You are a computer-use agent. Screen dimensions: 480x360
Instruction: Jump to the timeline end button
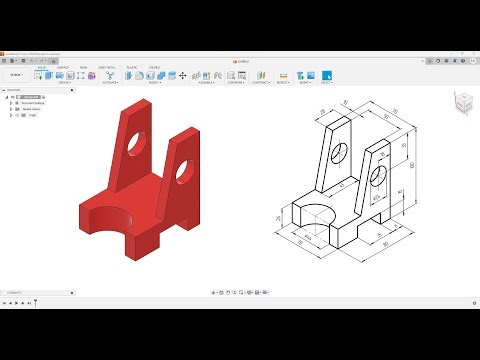point(29,303)
